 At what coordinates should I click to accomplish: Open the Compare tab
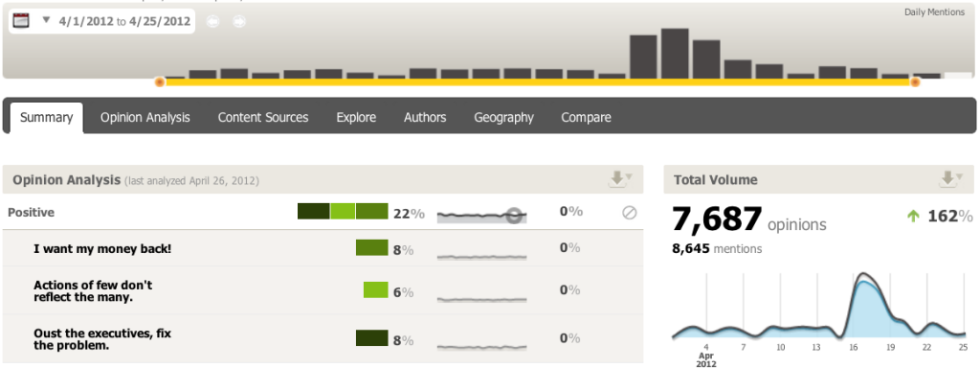click(x=587, y=118)
